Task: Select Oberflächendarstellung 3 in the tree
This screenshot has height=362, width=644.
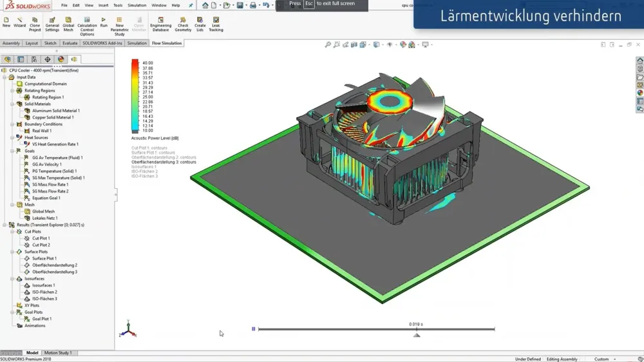Action: pos(55,272)
